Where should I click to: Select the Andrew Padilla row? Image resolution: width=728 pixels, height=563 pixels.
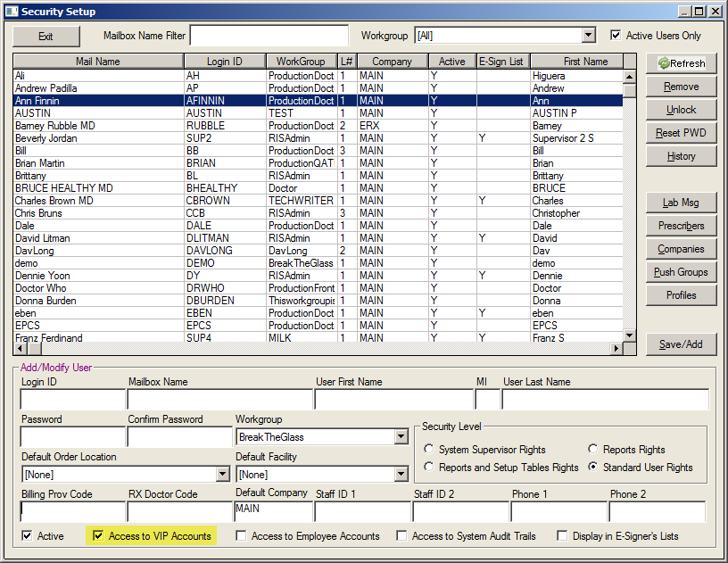[x=318, y=88]
